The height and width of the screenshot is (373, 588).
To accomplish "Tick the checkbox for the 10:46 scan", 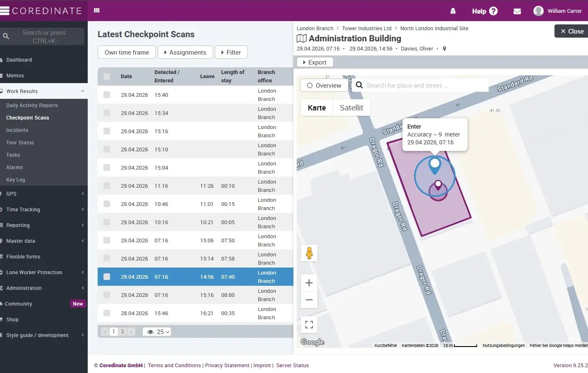I will point(107,204).
